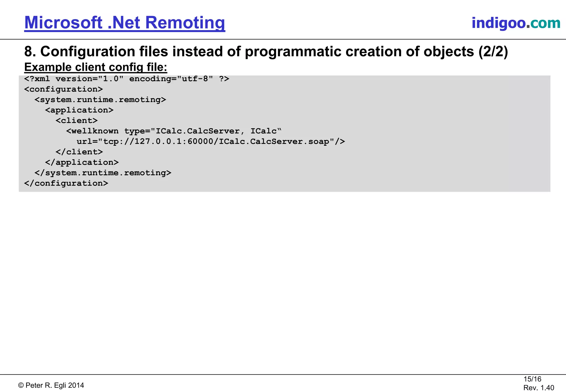
Task: Click the opening <application> tag
Action: click(79, 110)
